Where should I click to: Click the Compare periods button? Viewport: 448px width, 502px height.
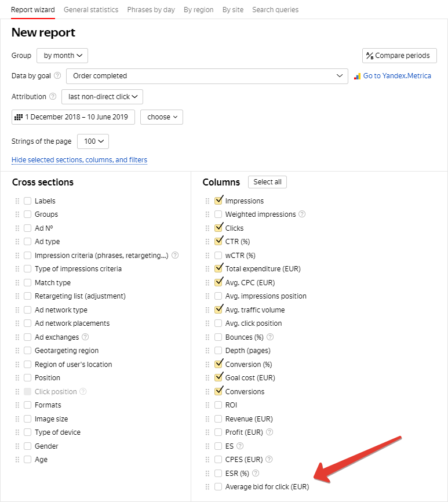pos(399,56)
